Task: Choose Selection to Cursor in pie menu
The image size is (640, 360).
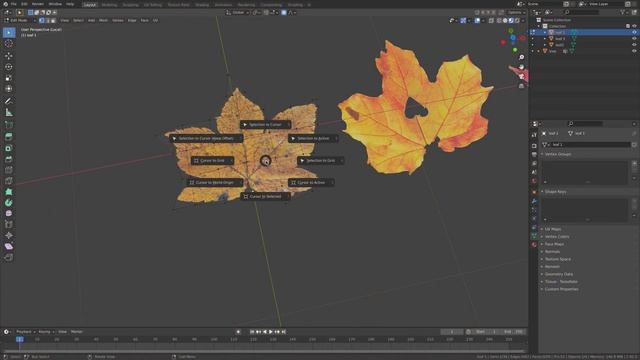Action: [265, 125]
